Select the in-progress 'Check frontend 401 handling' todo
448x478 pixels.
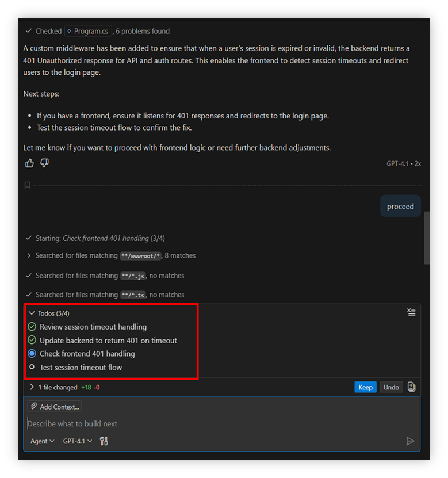[87, 354]
